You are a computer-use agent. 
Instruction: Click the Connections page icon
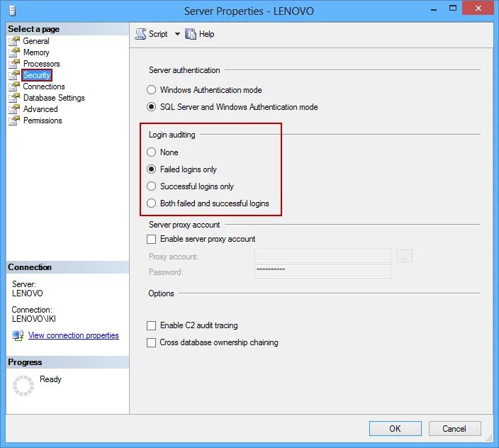click(14, 86)
